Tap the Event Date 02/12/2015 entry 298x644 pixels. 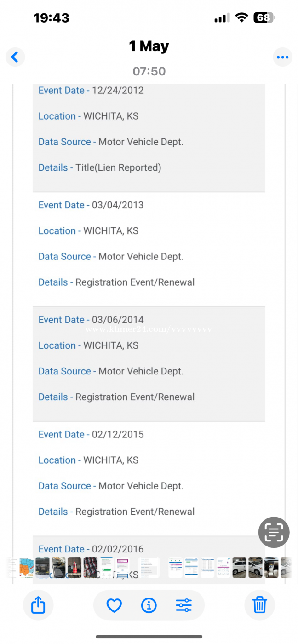pos(91,434)
